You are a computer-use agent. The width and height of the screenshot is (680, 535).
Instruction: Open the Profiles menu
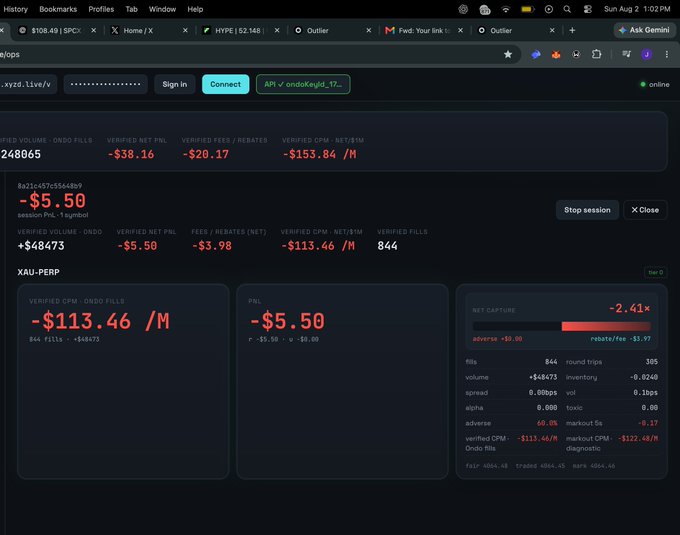click(x=101, y=9)
